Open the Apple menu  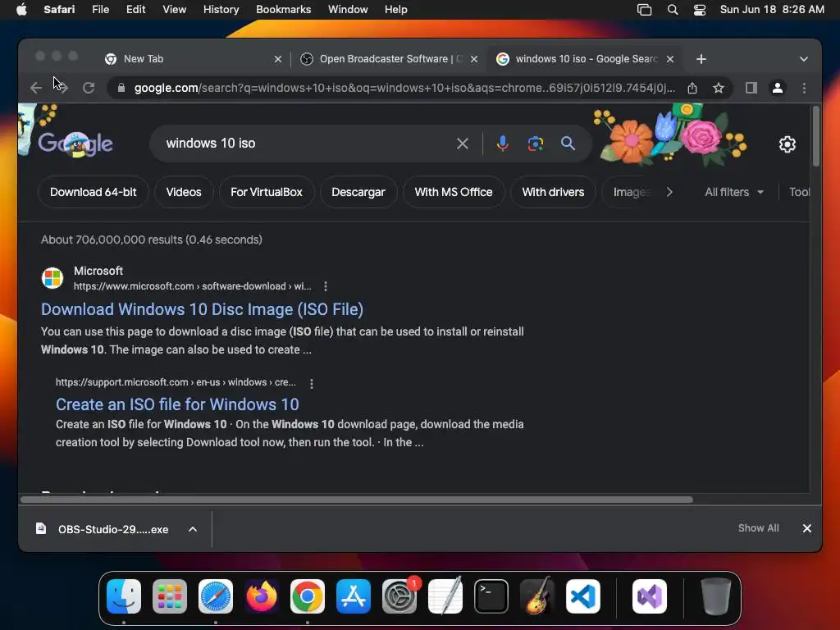(x=21, y=10)
